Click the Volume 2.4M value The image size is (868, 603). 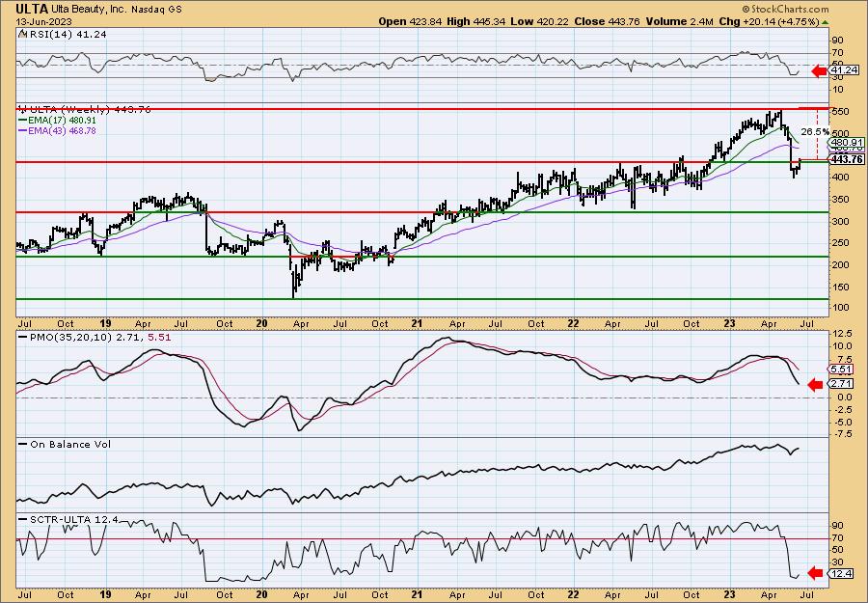[x=679, y=21]
